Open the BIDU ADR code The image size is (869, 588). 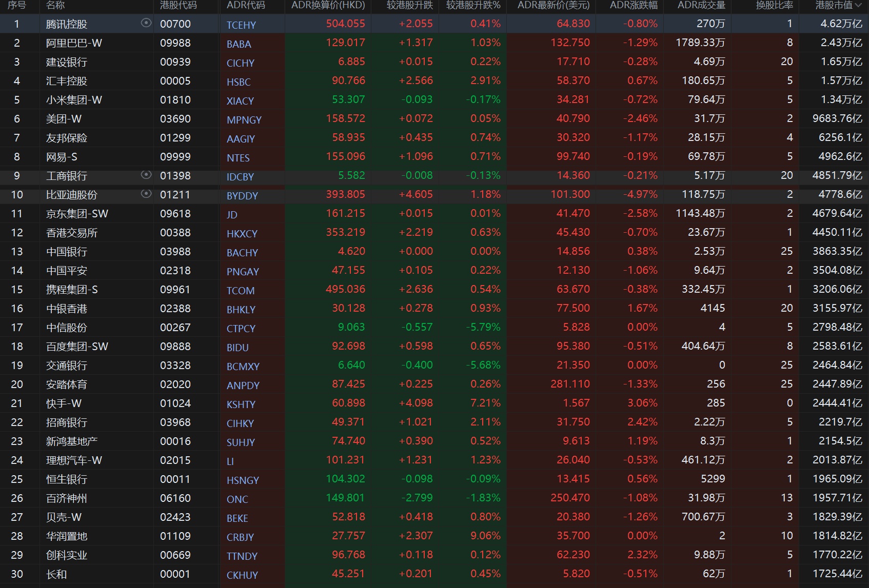[238, 348]
